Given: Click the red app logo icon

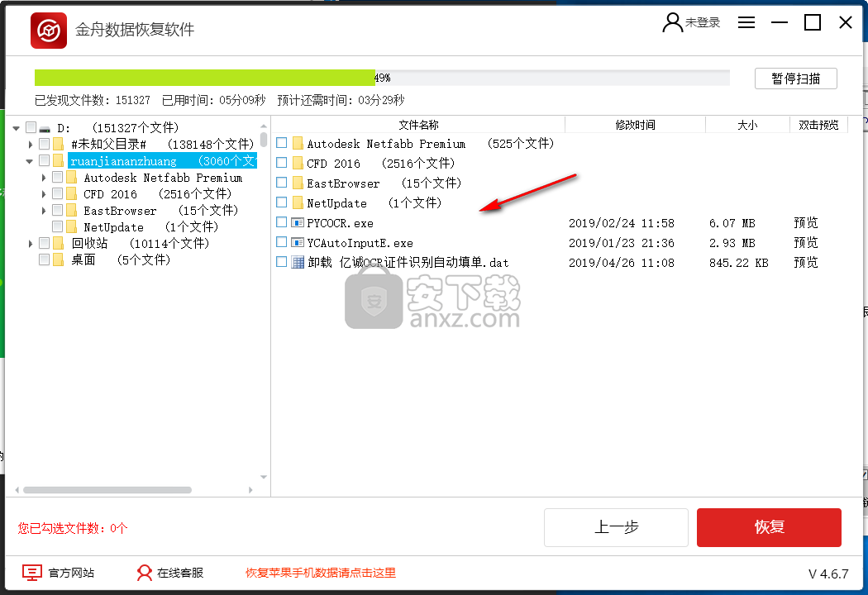Looking at the screenshot, I should tap(49, 31).
